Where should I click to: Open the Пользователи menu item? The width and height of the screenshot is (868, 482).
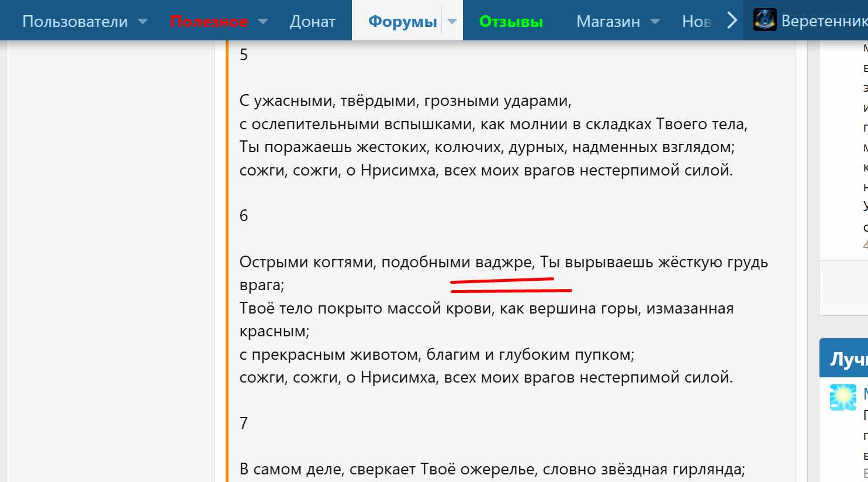(x=75, y=22)
